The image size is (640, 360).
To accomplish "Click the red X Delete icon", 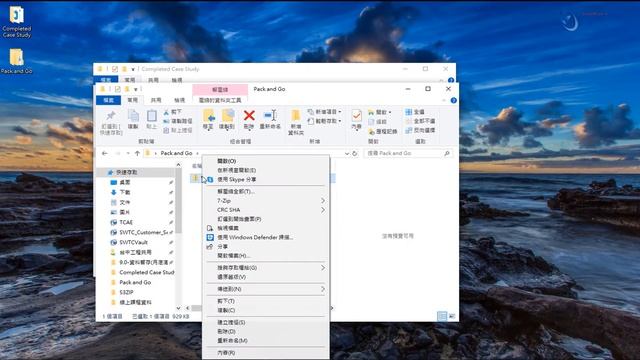I will coord(249,119).
